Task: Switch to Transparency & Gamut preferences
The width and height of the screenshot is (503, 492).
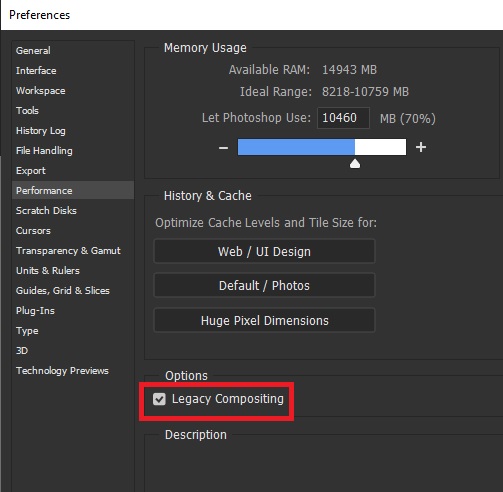Action: [x=68, y=251]
